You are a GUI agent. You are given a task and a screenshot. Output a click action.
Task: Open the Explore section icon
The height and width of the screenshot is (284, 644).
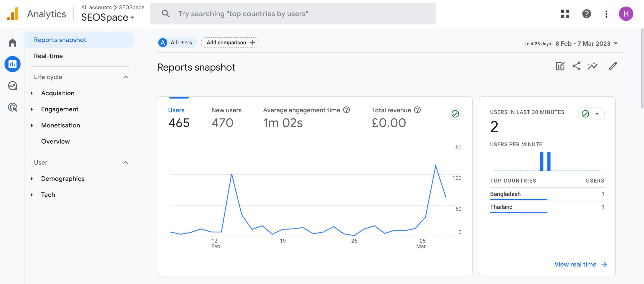[x=12, y=86]
